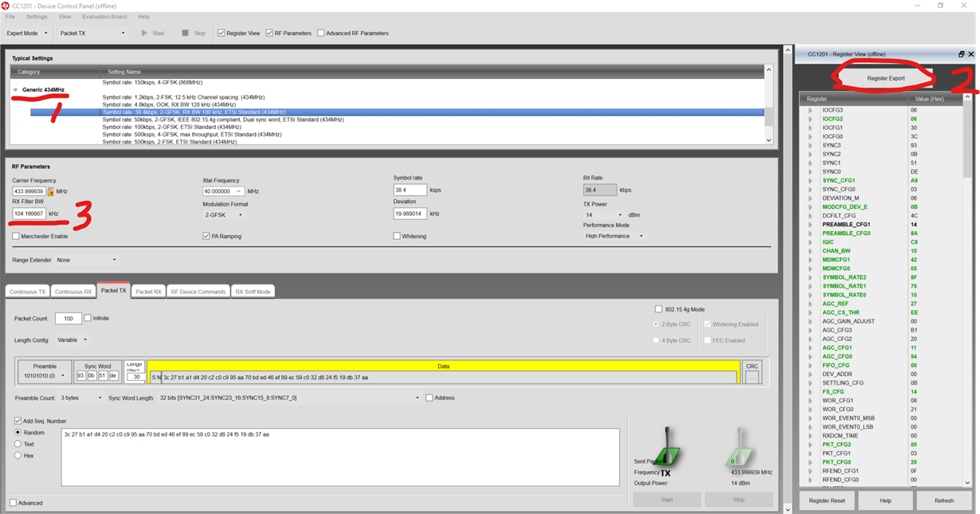Toggle the Add Seq. Number checkbox
The height and width of the screenshot is (514, 980).
pos(18,421)
